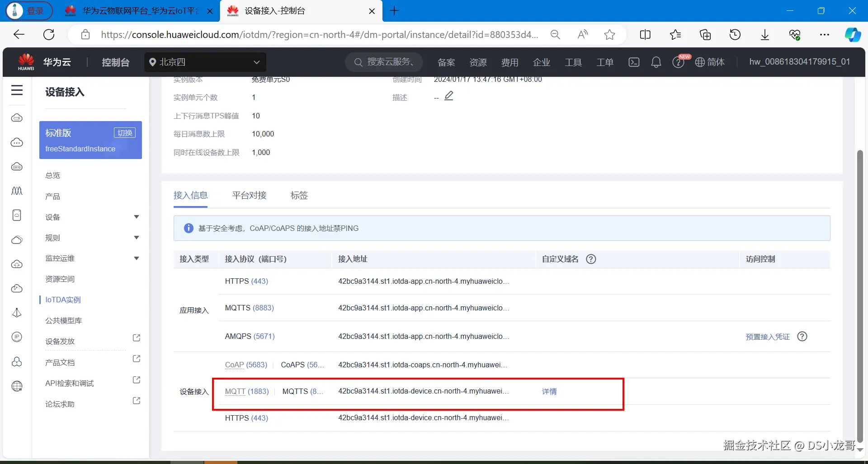Show help for custom domain name column

click(x=591, y=259)
